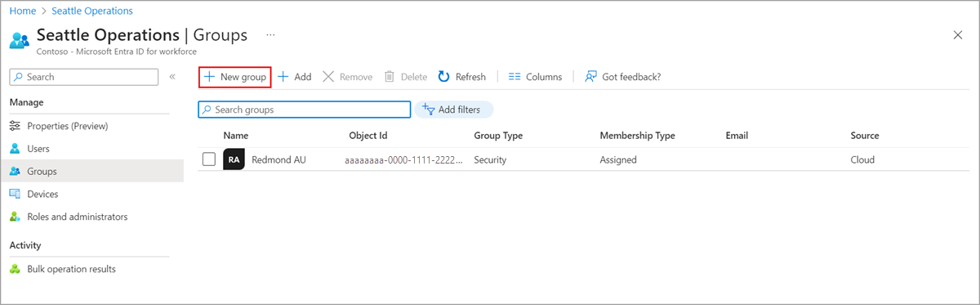Open the Columns chooser
The image size is (980, 305).
(536, 77)
